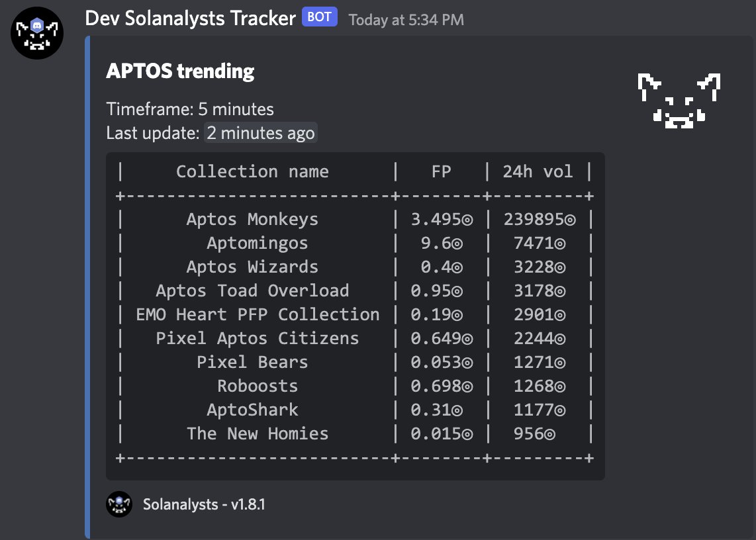The image size is (756, 540).
Task: Click the 956 volume of The New Homies
Action: 534,434
